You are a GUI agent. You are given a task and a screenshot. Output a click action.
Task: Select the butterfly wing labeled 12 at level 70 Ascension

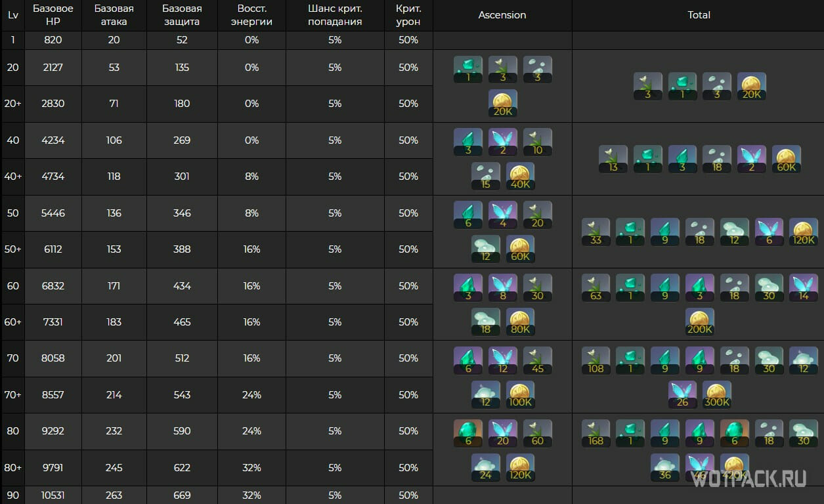point(503,360)
